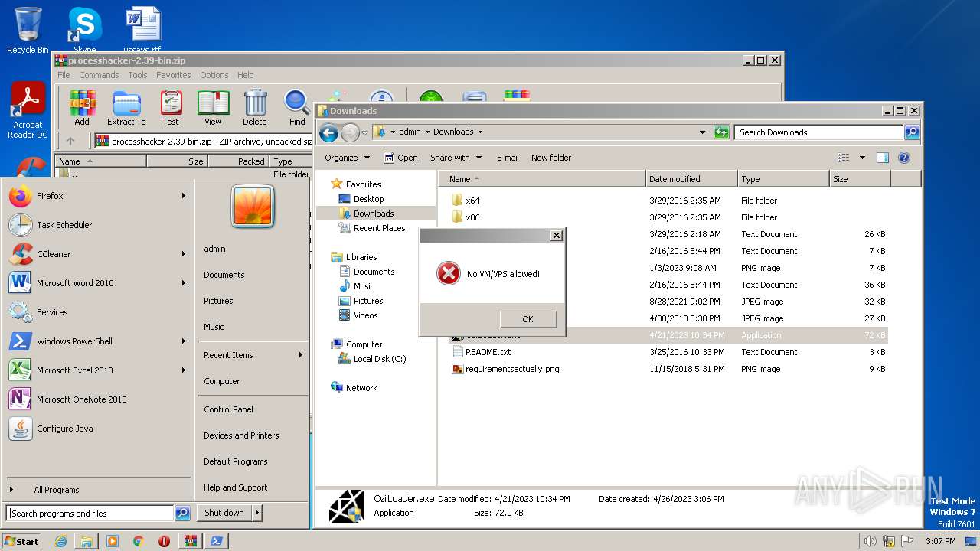
Task: Open the Commands menu in WinRAR
Action: pos(99,75)
